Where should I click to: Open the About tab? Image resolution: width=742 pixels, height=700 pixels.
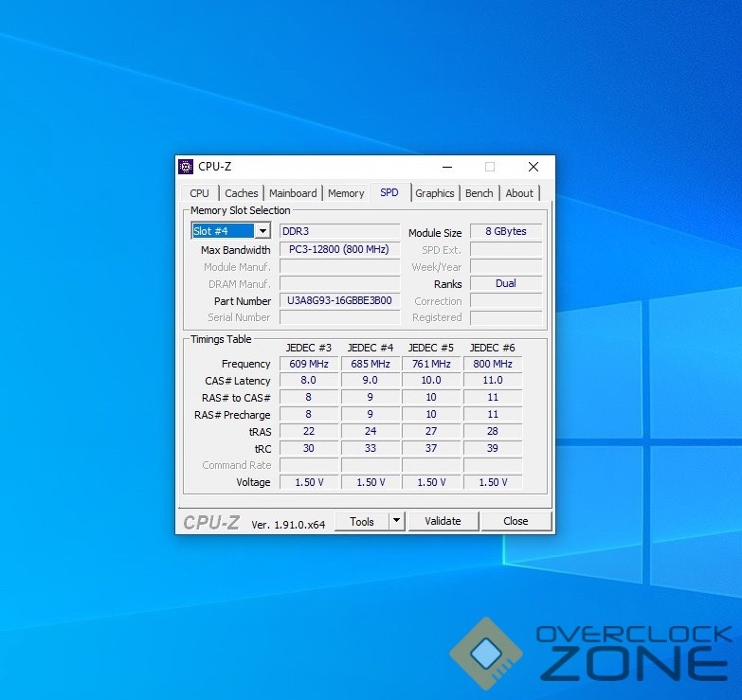click(519, 193)
